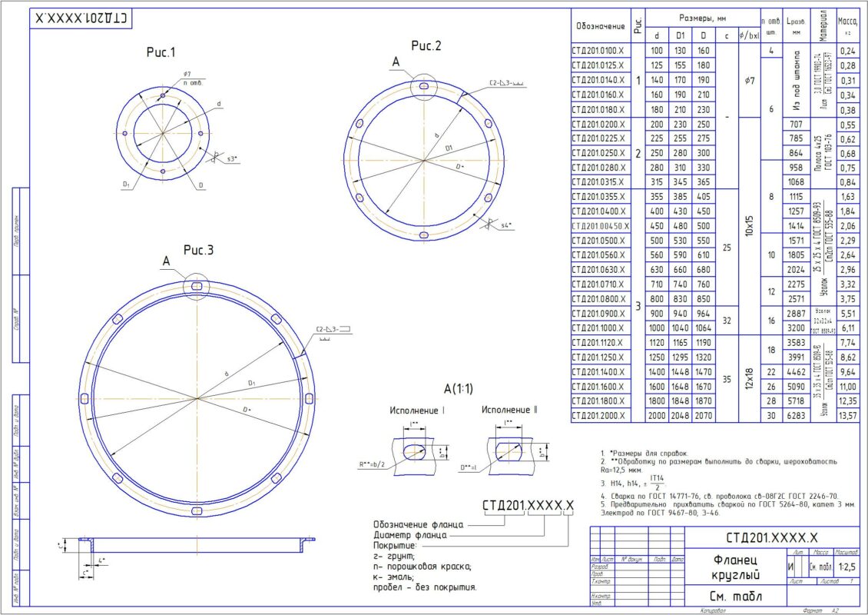The height and width of the screenshot is (615, 868).
Task: Click the "Исполнение II" caption
Action: click(509, 410)
